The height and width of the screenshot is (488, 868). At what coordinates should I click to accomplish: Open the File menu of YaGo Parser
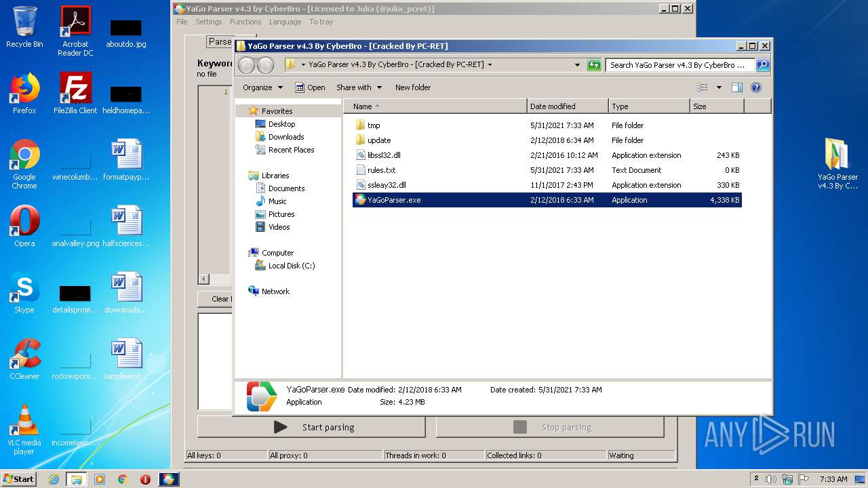182,22
